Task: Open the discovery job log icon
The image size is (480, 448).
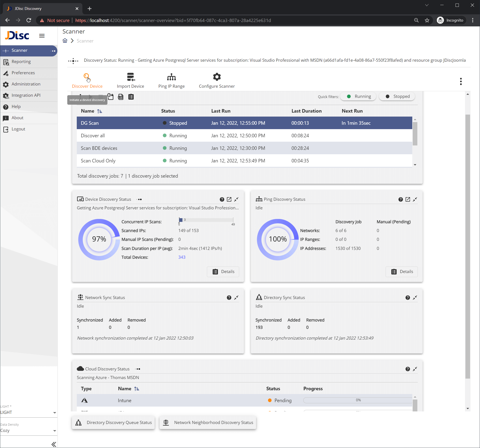Action: click(x=120, y=97)
